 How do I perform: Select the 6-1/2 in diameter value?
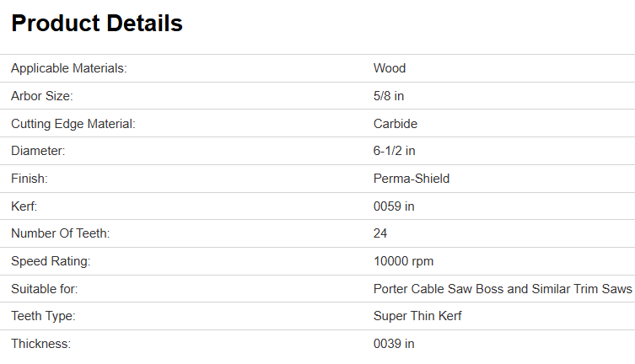coord(395,151)
